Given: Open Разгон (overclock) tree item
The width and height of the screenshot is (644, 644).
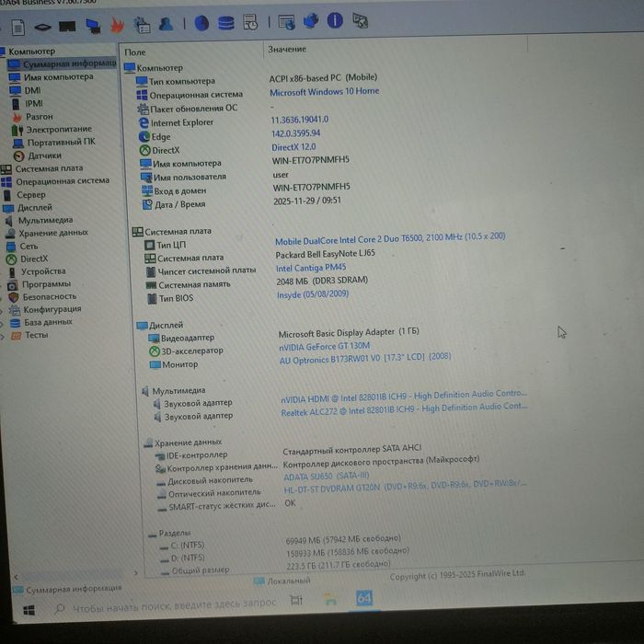Looking at the screenshot, I should click(x=39, y=116).
